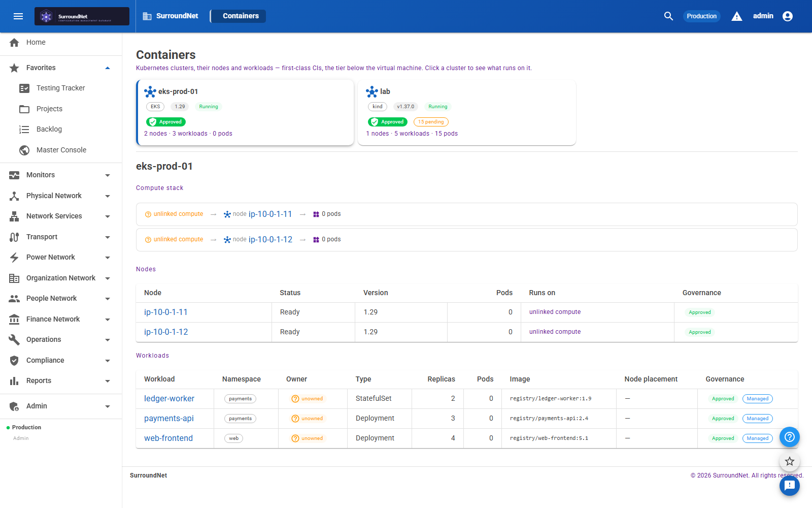812x508 pixels.
Task: Expand the Monitors menu arrow
Action: tap(108, 175)
